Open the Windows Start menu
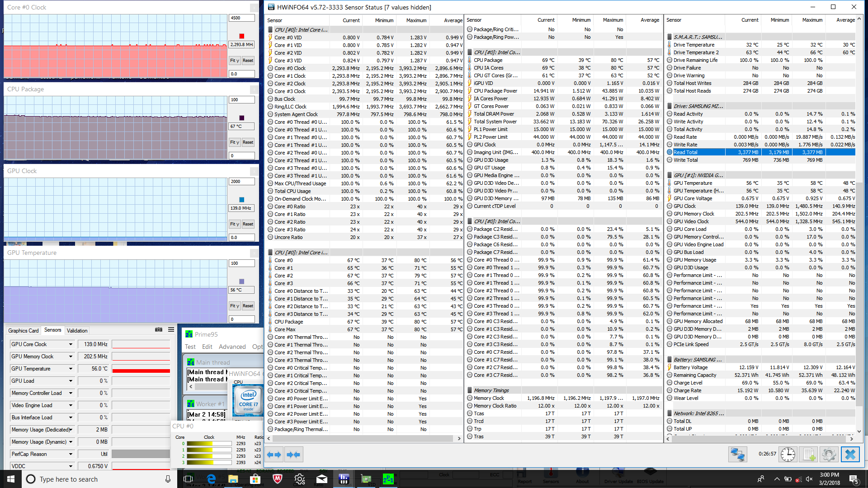868x488 pixels. (11, 479)
